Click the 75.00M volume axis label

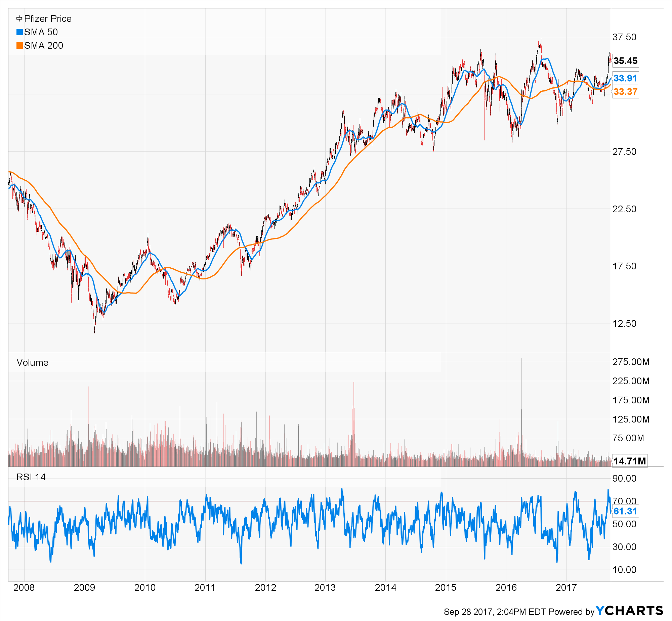coord(628,438)
